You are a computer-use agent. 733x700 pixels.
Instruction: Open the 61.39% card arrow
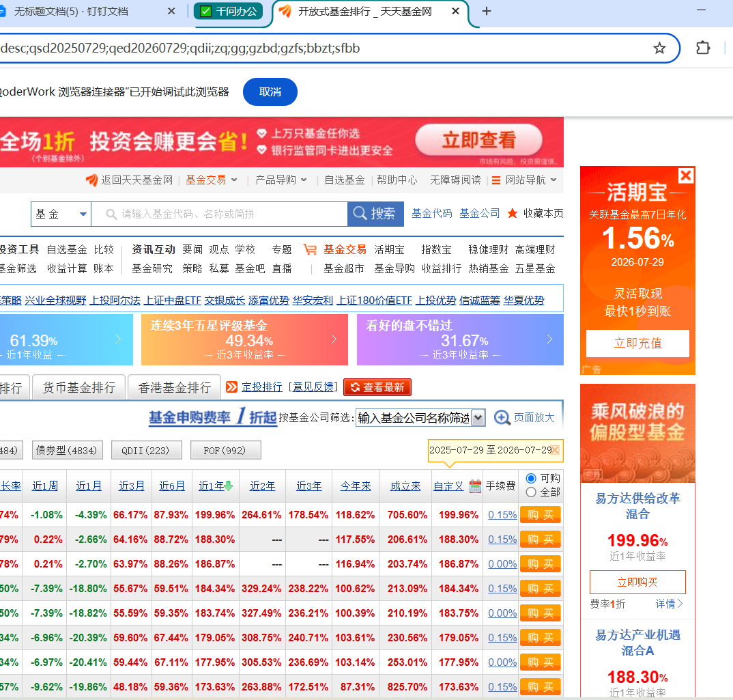click(x=118, y=339)
